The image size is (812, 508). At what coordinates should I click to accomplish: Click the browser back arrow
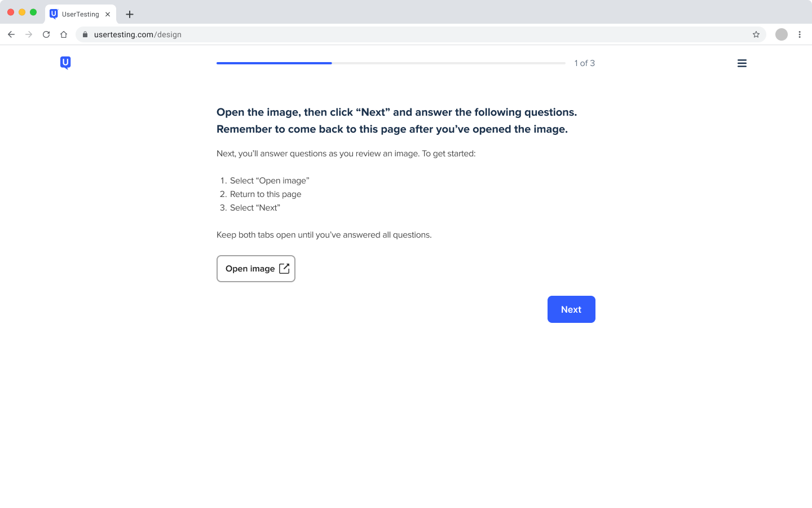pos(11,34)
